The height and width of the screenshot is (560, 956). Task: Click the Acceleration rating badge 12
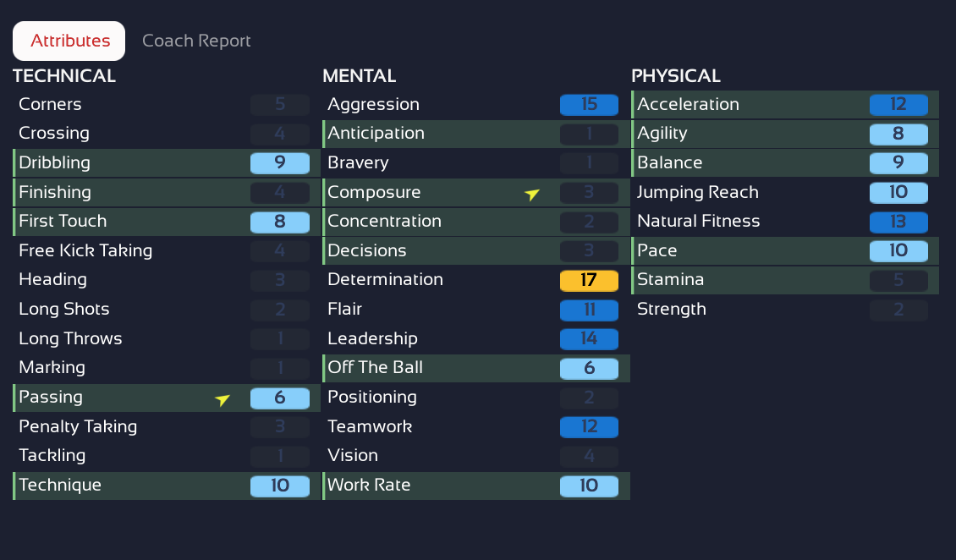[898, 105]
